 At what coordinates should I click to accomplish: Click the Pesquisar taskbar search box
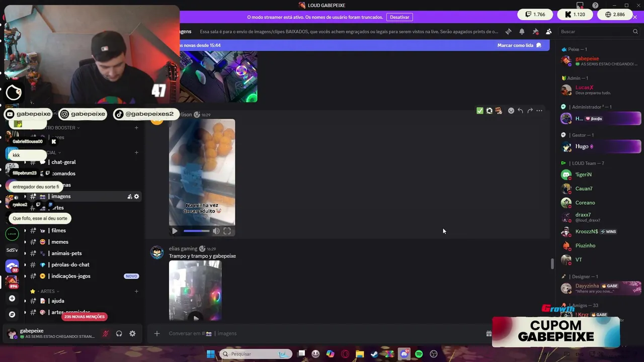(256, 354)
